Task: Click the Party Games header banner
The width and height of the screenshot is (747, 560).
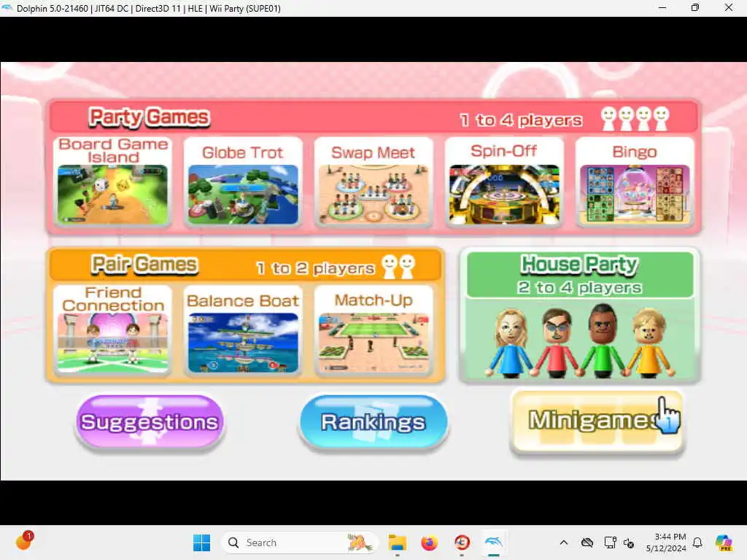Action: (x=373, y=117)
